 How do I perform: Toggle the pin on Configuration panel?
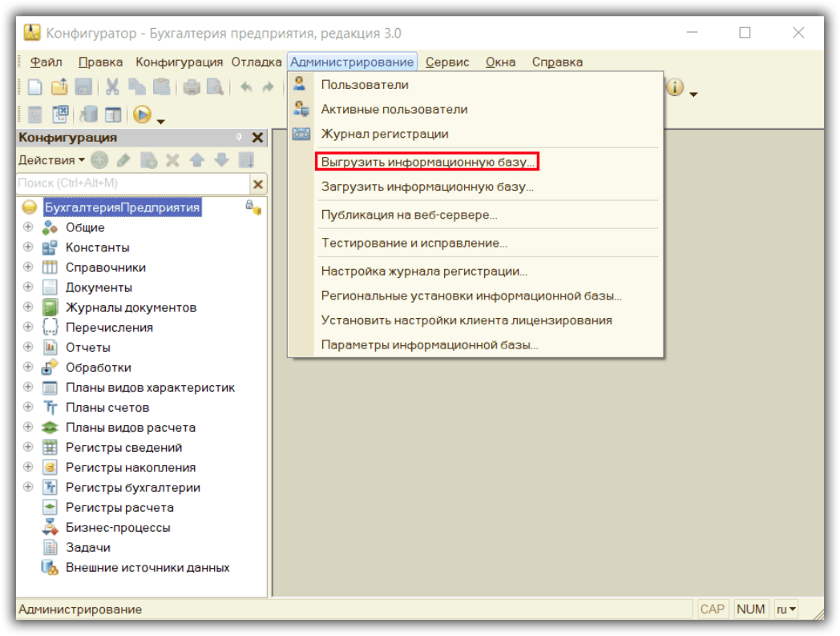click(238, 138)
